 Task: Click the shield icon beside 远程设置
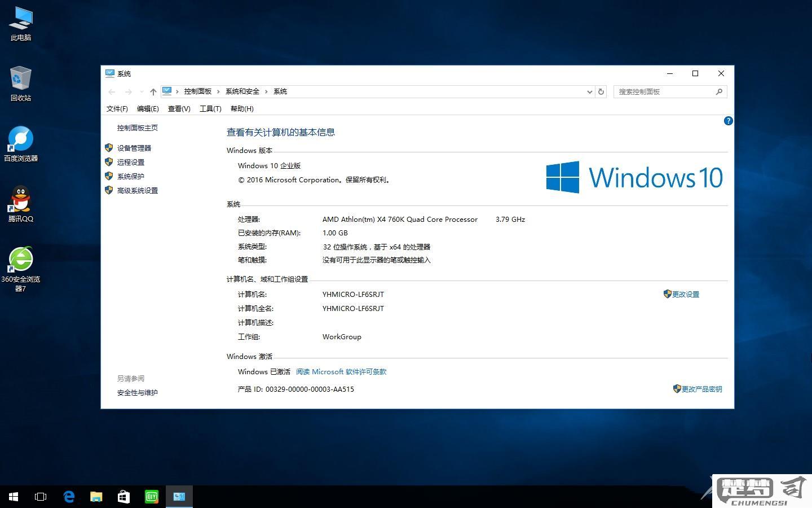pyautogui.click(x=109, y=162)
